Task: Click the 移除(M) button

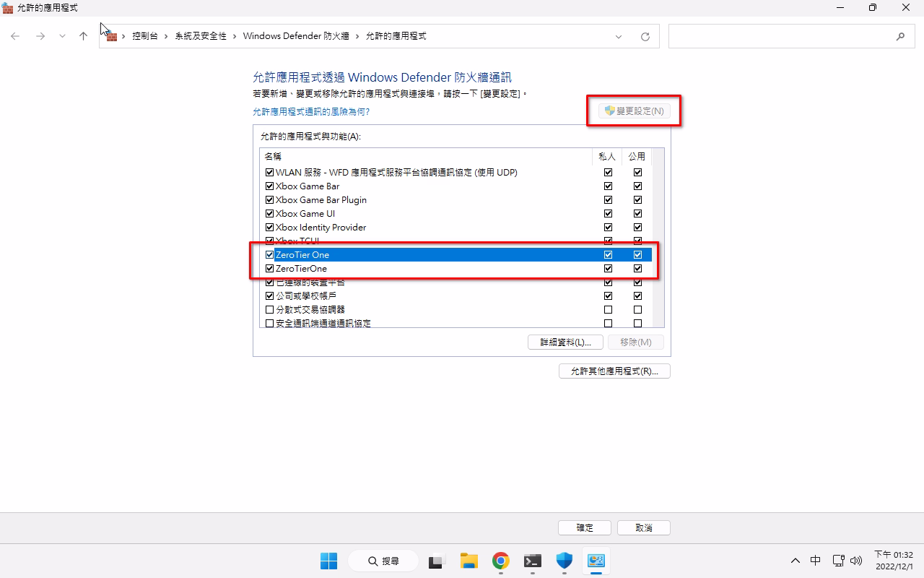Action: click(635, 342)
